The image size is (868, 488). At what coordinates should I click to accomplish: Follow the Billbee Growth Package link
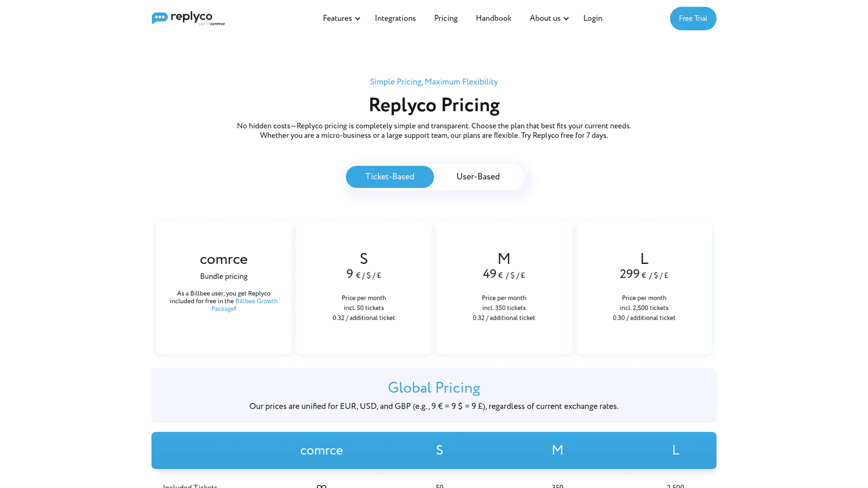point(244,305)
